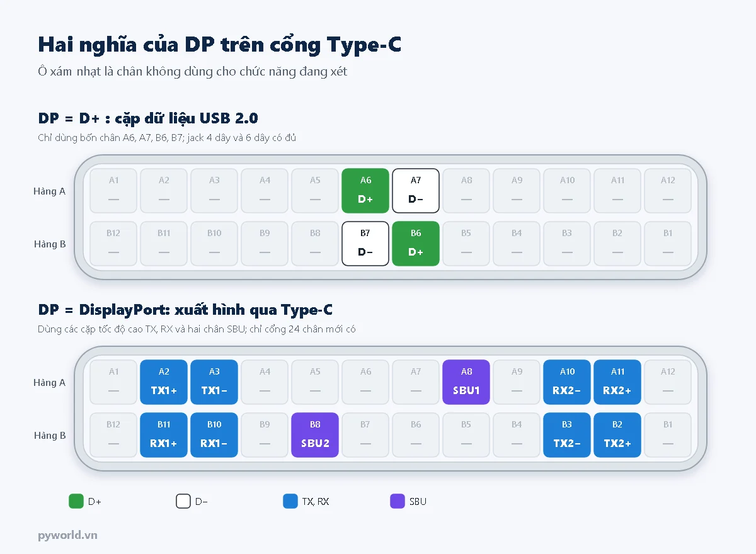Viewport: 756px width, 554px height.
Task: Click the white D− legend swatch
Action: 183,501
